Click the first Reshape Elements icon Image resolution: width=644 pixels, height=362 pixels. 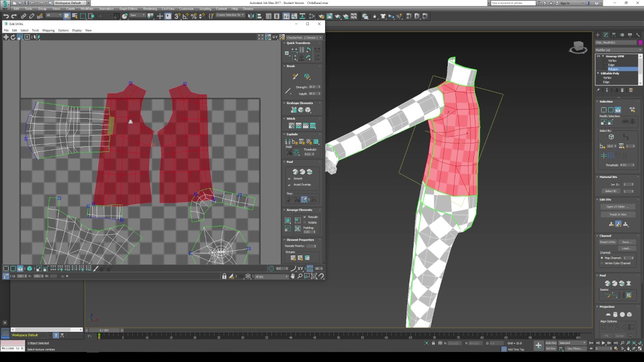294,110
